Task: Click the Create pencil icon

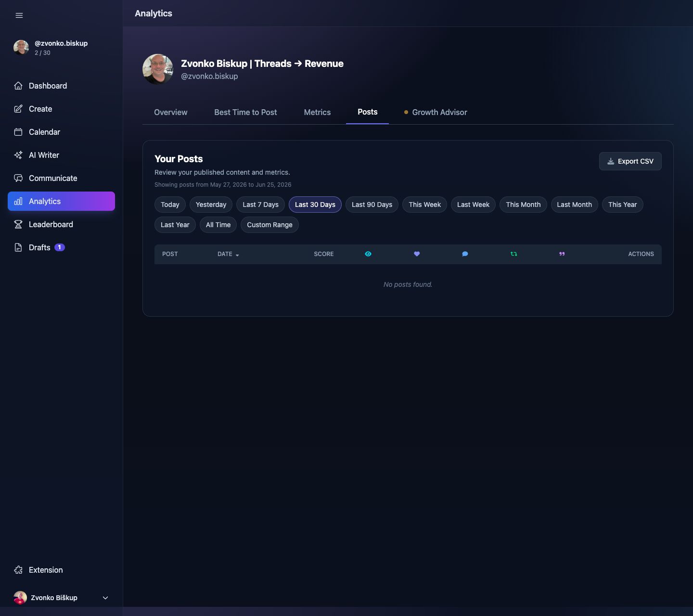Action: click(18, 109)
